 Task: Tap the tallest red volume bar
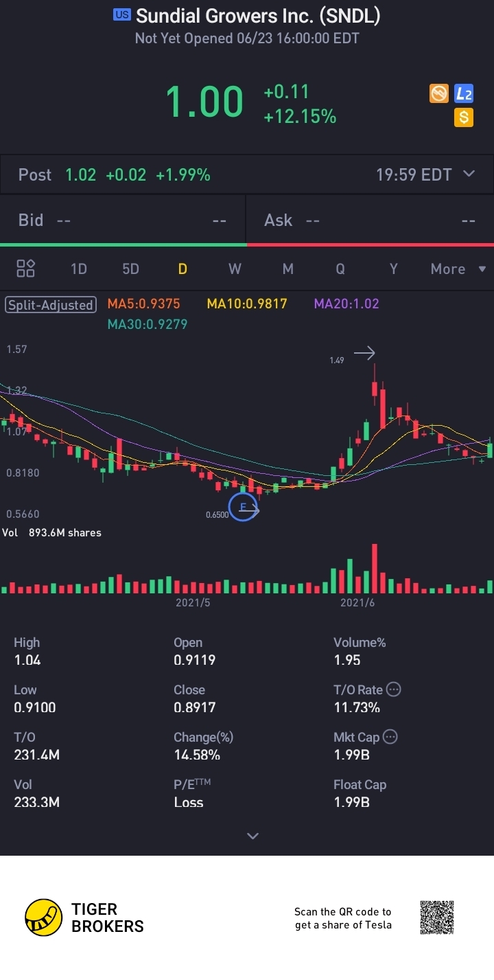coord(375,569)
